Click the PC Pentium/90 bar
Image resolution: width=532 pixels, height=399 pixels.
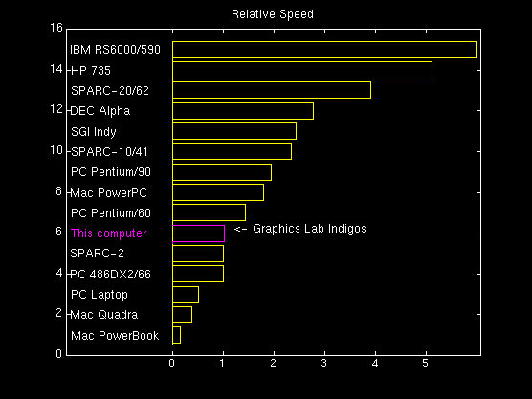pyautogui.click(x=222, y=172)
